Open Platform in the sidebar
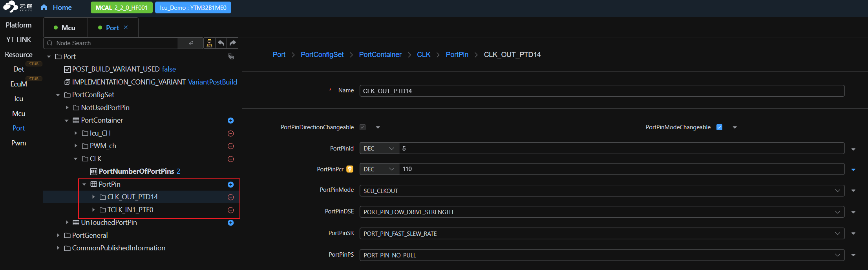The image size is (868, 270). tap(18, 25)
